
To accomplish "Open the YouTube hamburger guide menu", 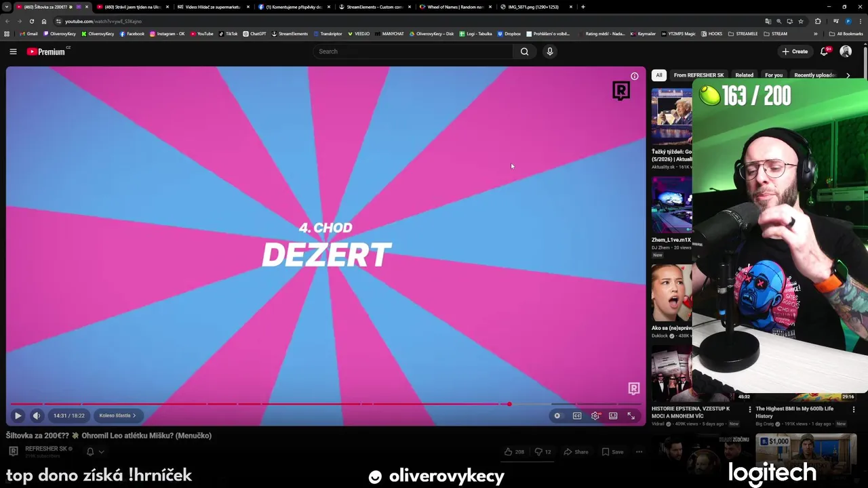I will pos(13,52).
